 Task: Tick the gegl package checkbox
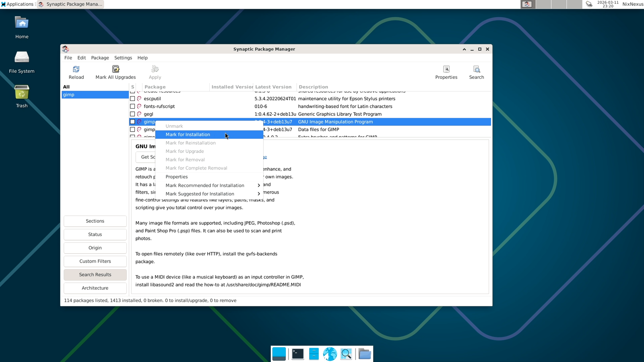pyautogui.click(x=132, y=114)
